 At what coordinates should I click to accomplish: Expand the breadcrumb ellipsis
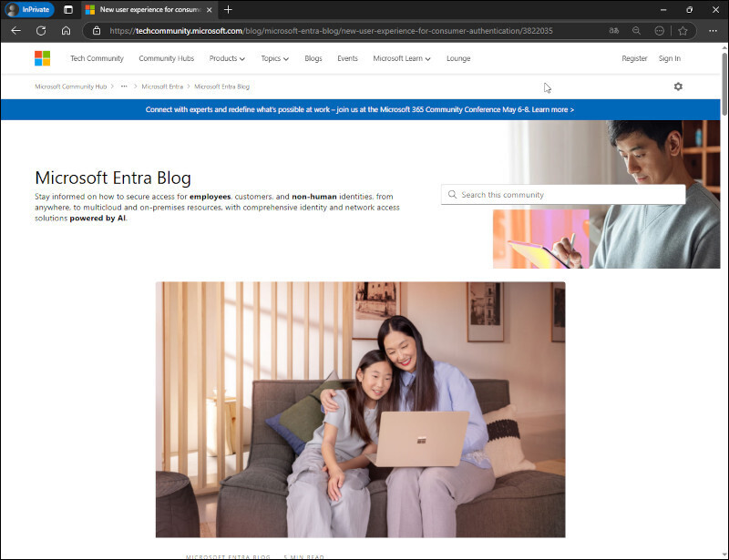click(x=124, y=87)
